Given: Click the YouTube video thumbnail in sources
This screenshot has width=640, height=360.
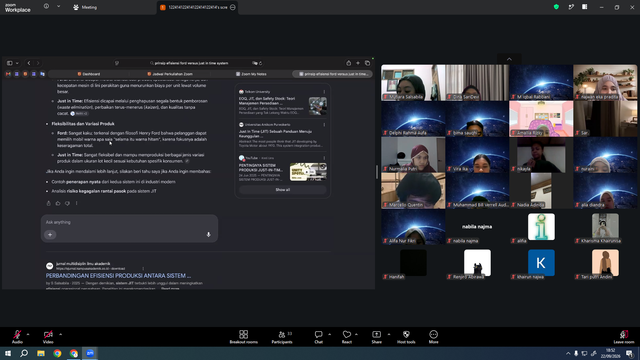Looking at the screenshot, I should pos(308,172).
